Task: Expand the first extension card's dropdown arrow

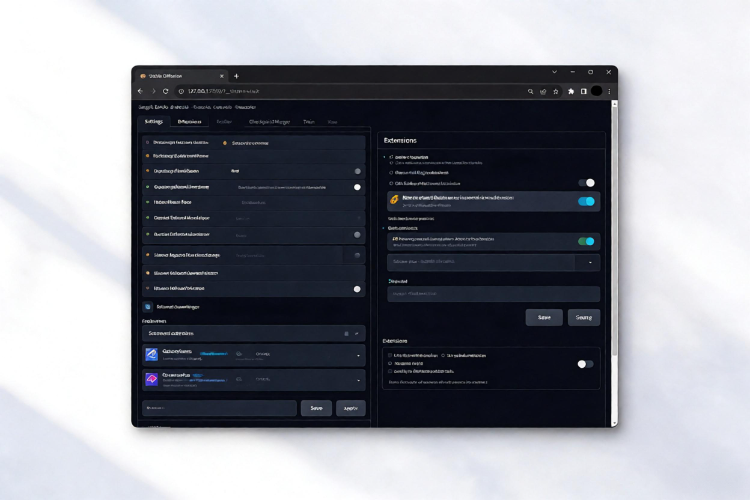Action: (x=358, y=356)
